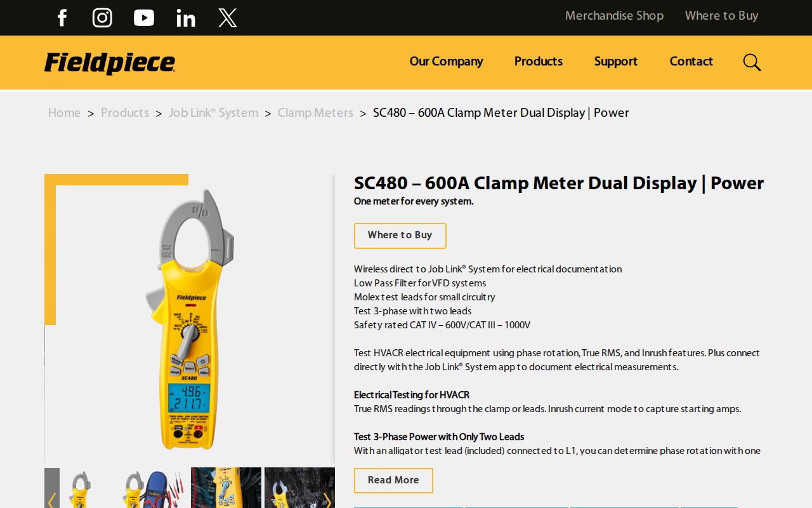Open site search with magnifier icon

pos(752,62)
